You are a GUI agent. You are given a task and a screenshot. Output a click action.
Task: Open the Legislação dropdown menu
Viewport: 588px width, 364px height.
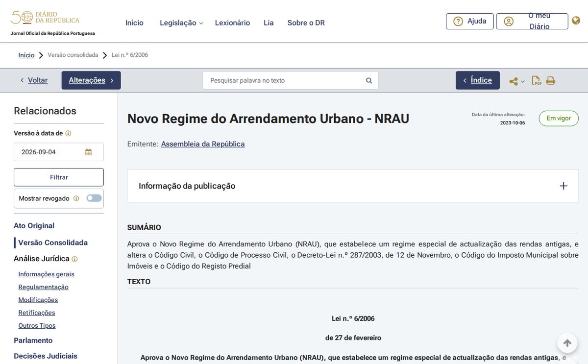[181, 23]
